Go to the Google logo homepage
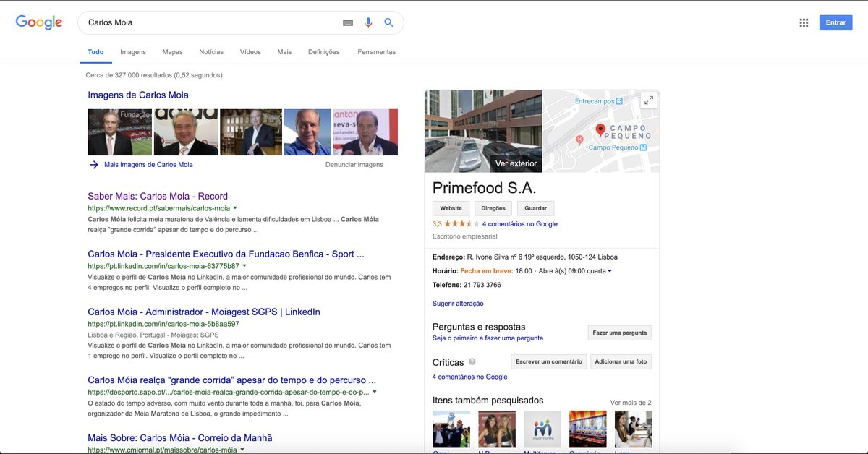 click(39, 22)
